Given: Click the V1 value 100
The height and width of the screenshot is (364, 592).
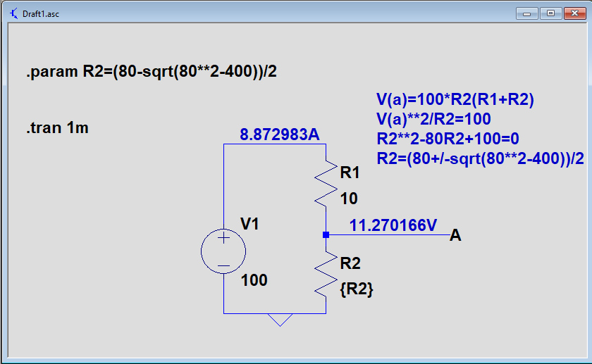Looking at the screenshot, I should tap(254, 280).
